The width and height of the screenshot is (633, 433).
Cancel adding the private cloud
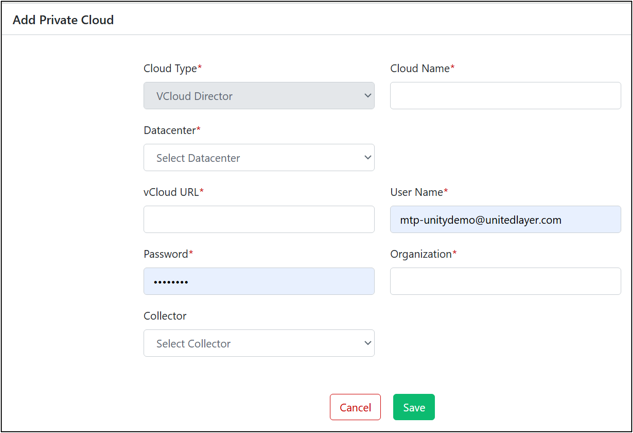[x=355, y=407]
